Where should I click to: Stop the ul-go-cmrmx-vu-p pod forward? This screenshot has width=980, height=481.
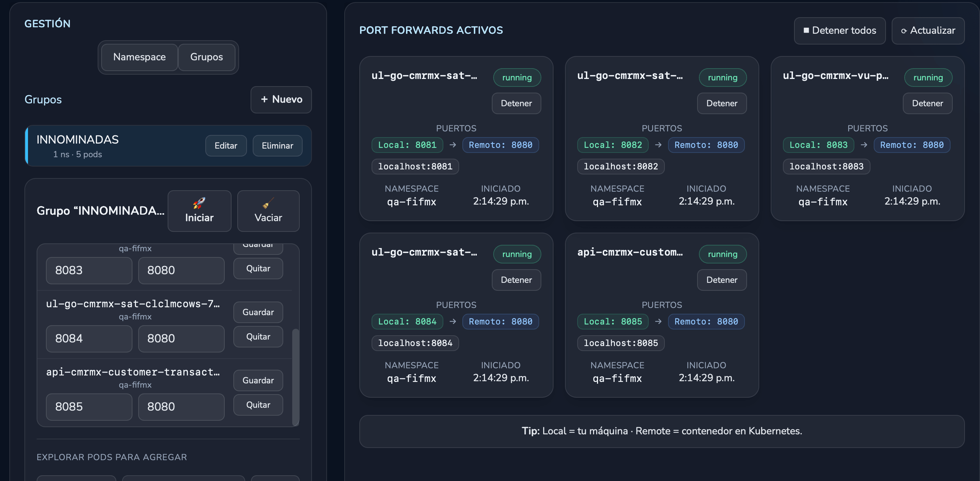click(927, 103)
